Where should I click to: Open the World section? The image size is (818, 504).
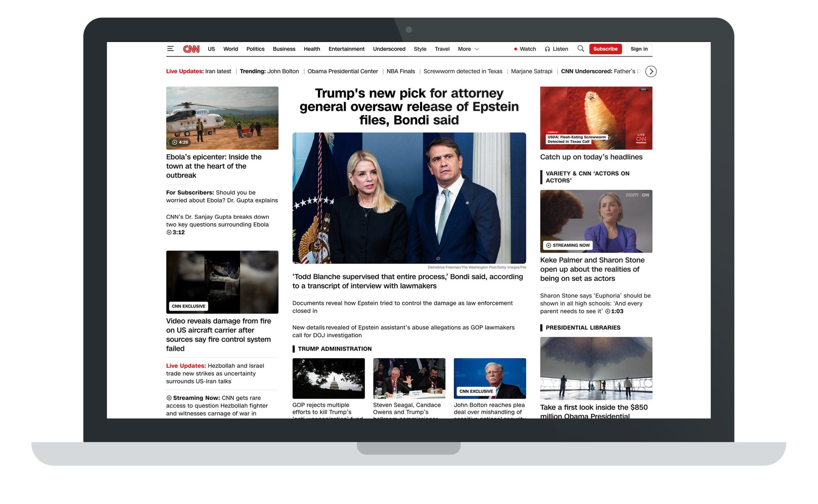(231, 49)
